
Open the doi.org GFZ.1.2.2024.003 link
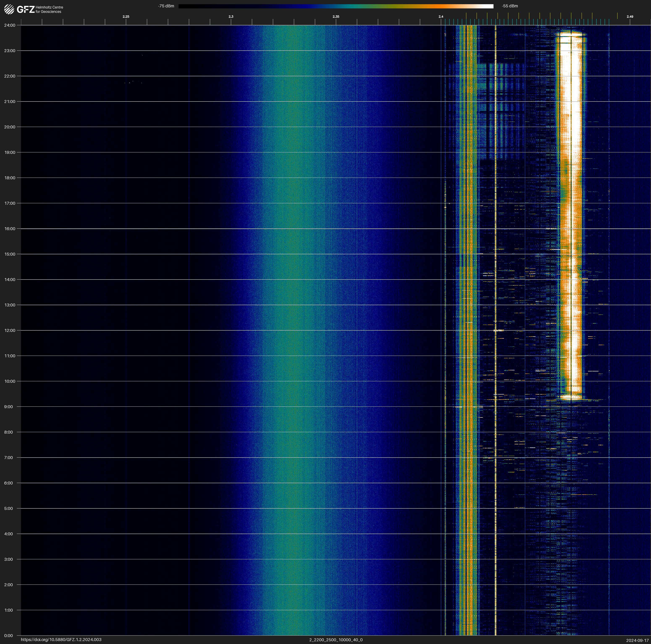click(61, 640)
